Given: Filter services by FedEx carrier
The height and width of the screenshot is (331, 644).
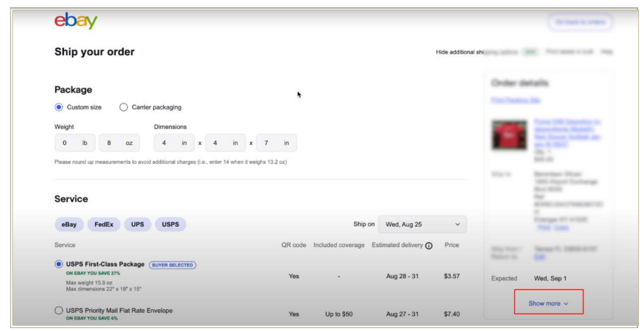Looking at the screenshot, I should pos(104,225).
